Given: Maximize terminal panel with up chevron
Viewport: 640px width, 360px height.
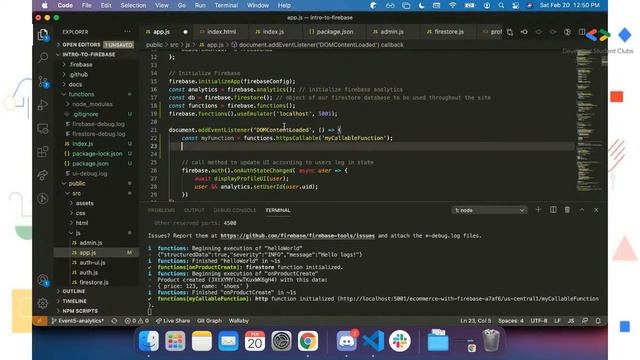Looking at the screenshot, I should click(582, 210).
